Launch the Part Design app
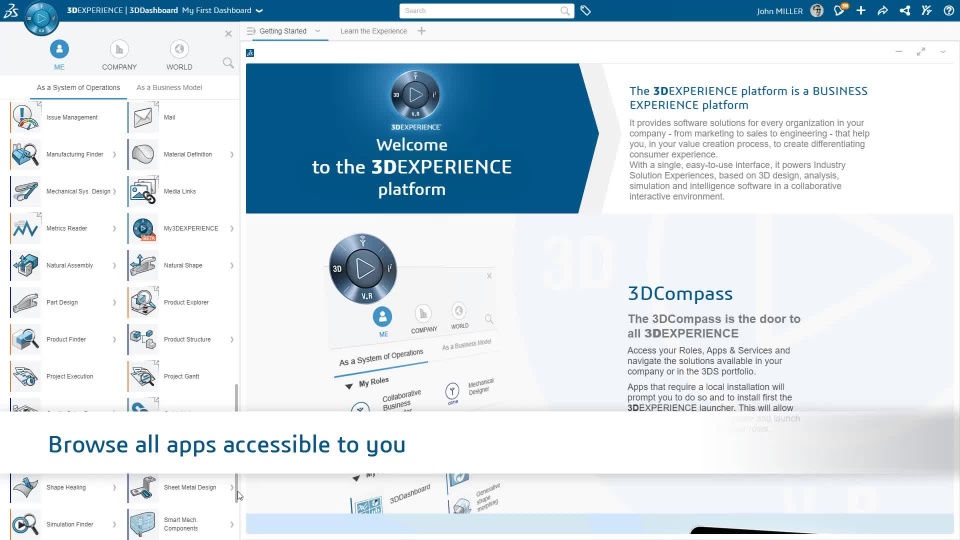Screen dimensions: 960x540 [x=64, y=302]
